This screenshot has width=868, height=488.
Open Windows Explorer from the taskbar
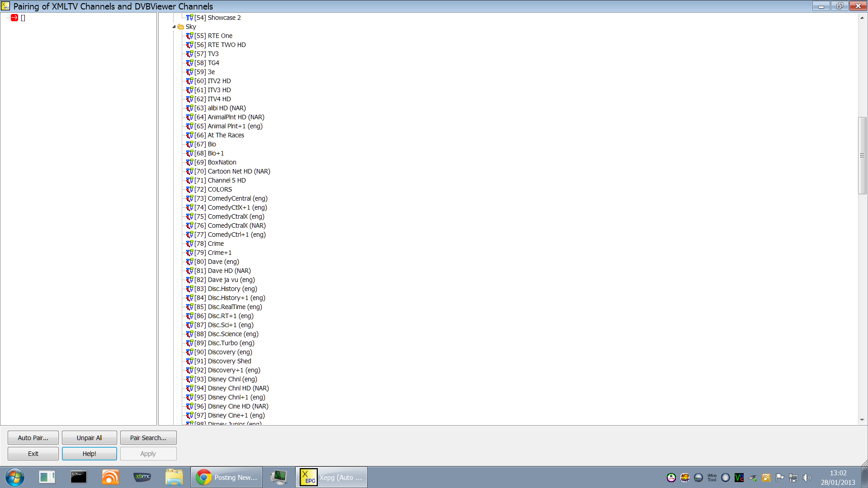point(174,477)
